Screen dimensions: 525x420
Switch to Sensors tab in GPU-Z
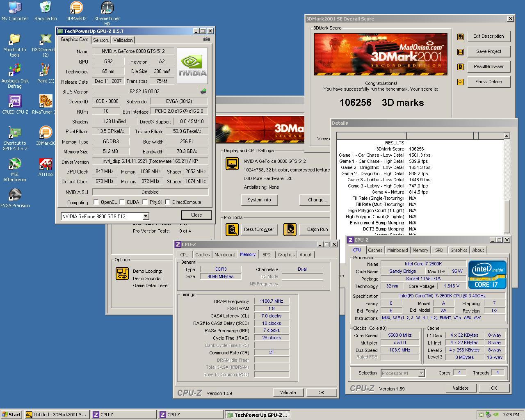pyautogui.click(x=101, y=40)
